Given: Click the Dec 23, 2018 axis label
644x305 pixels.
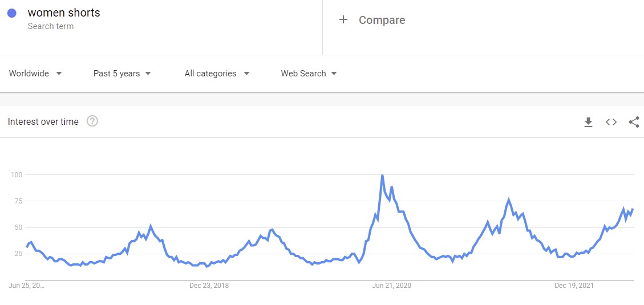Looking at the screenshot, I should coord(209,286).
